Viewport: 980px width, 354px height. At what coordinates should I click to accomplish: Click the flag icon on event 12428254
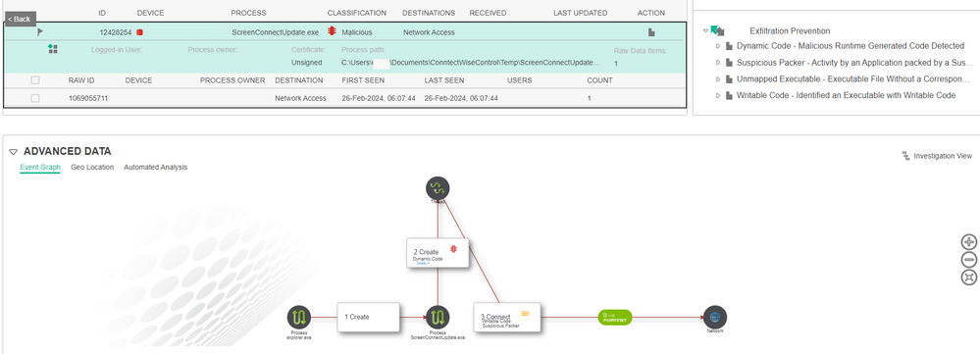[40, 31]
